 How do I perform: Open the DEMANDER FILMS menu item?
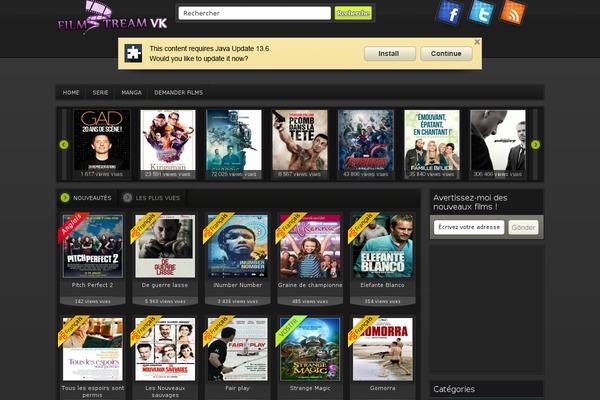(x=179, y=92)
